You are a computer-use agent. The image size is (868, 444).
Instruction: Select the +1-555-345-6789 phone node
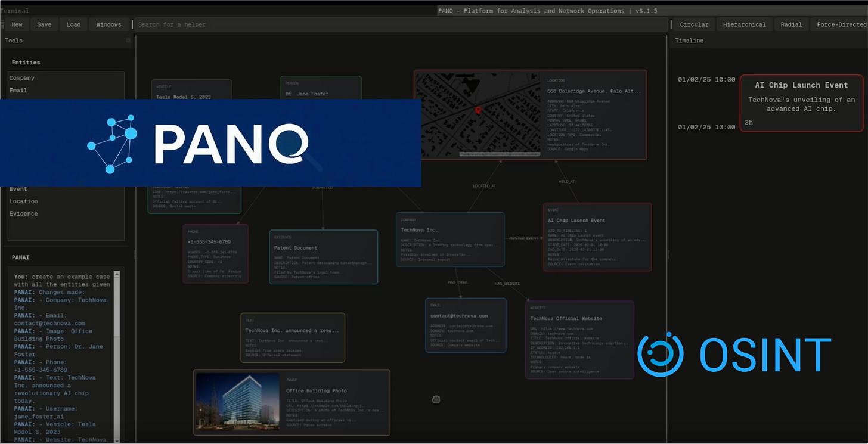pyautogui.click(x=215, y=254)
